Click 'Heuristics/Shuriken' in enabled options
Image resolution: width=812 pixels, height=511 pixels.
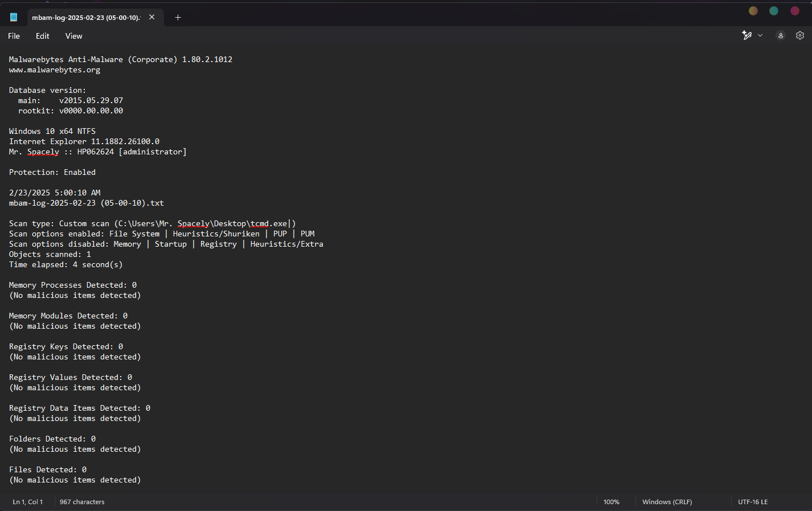(x=216, y=234)
